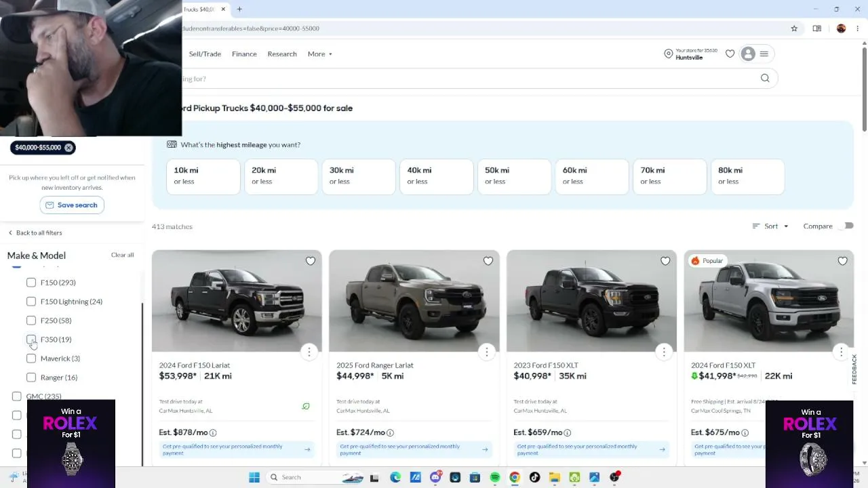Show payment info for Est. $659/mo
Image resolution: width=868 pixels, height=488 pixels.
pyautogui.click(x=567, y=433)
